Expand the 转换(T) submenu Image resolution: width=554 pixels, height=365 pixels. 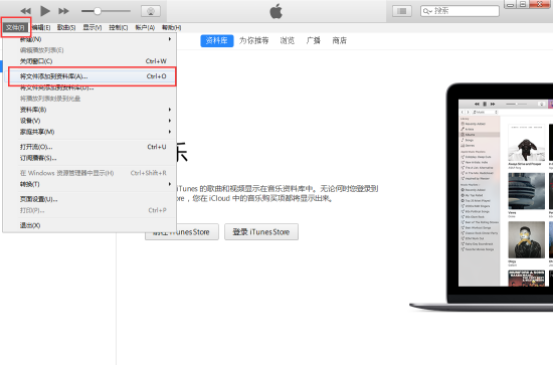tap(89, 184)
